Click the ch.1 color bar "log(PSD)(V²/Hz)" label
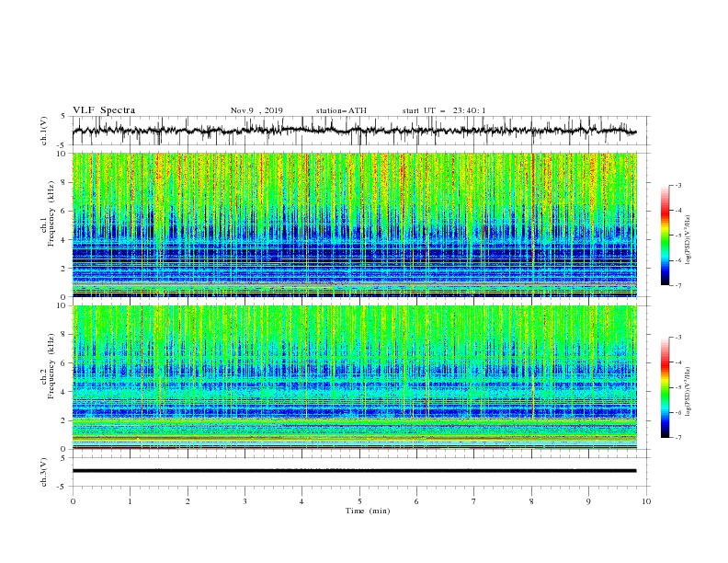728x563 pixels. [x=688, y=240]
